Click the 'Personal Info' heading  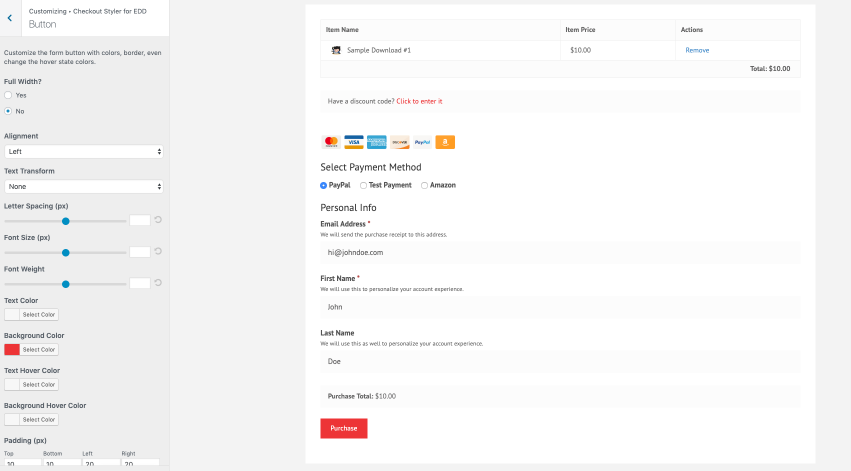click(x=348, y=208)
